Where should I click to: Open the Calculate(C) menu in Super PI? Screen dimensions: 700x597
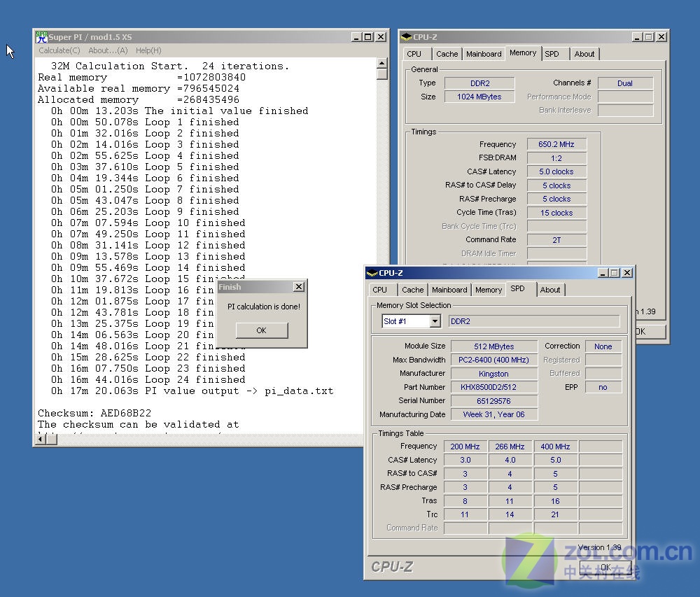(59, 50)
